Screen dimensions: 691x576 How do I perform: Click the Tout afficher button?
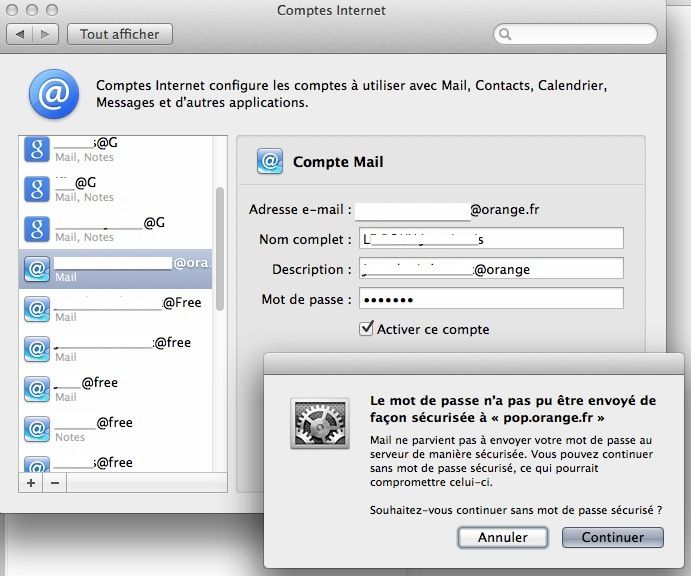pos(119,34)
